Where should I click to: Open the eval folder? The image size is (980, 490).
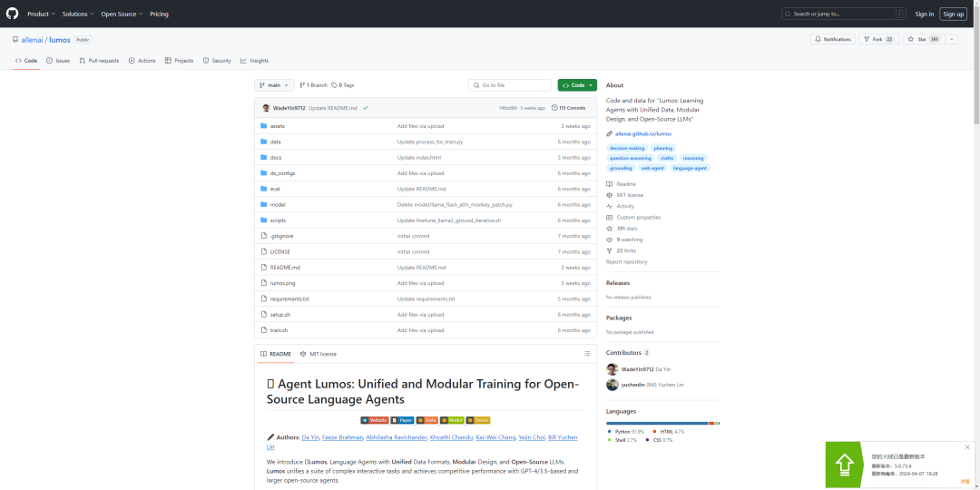click(x=275, y=189)
